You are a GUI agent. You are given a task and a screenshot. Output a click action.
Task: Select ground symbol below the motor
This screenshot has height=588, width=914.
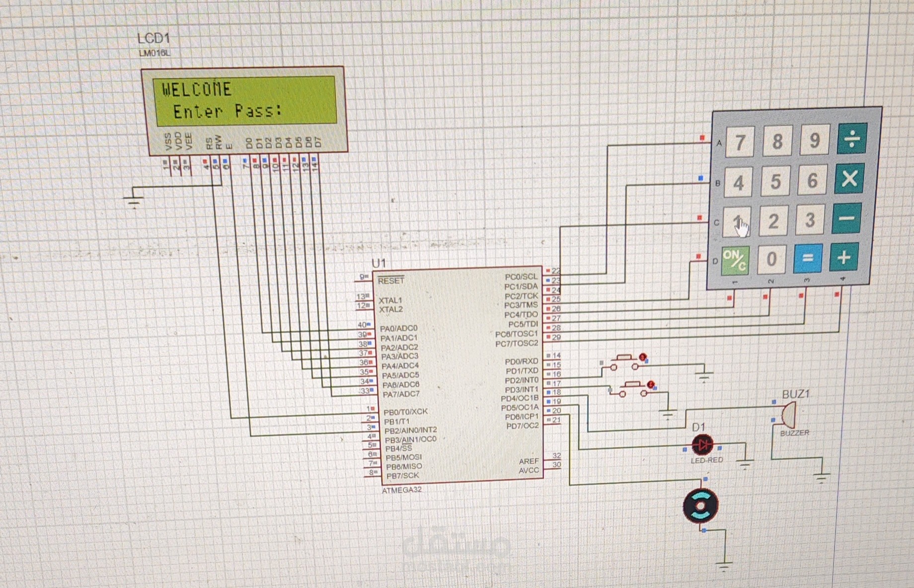click(725, 566)
